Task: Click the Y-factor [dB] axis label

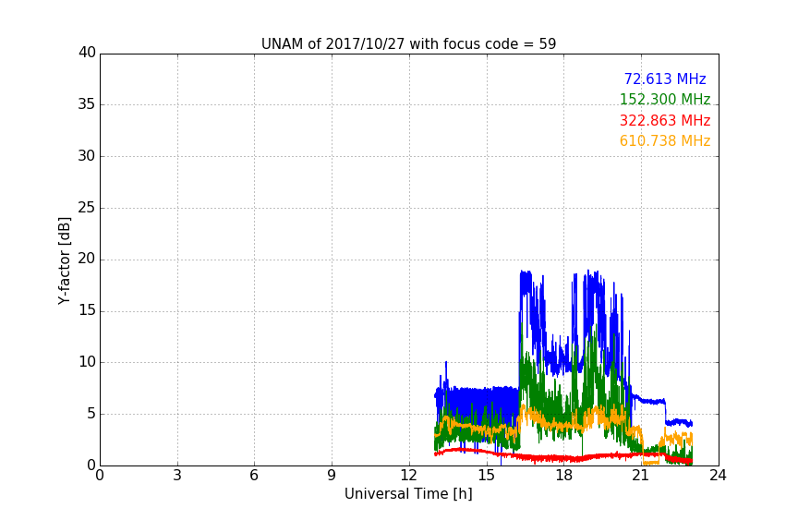Action: click(64, 260)
